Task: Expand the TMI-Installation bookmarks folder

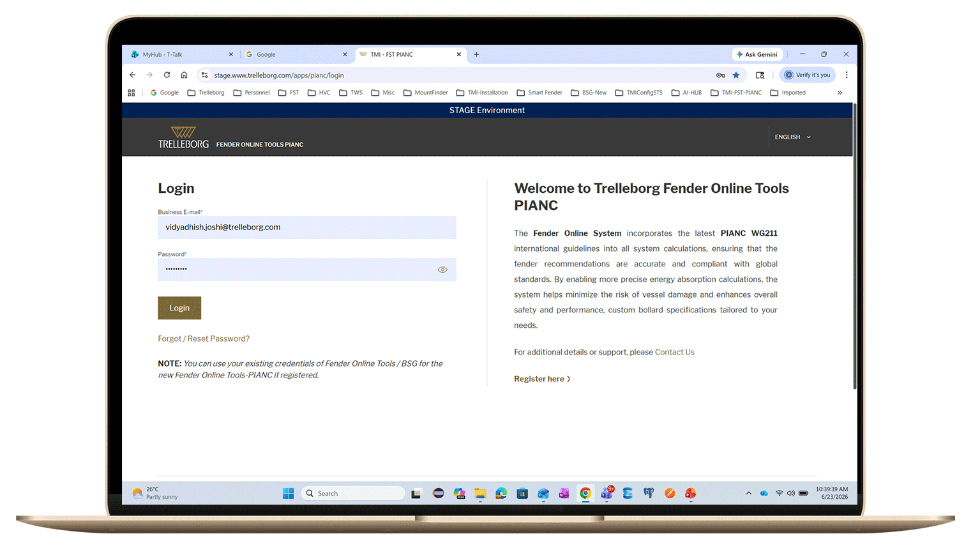Action: tap(482, 93)
